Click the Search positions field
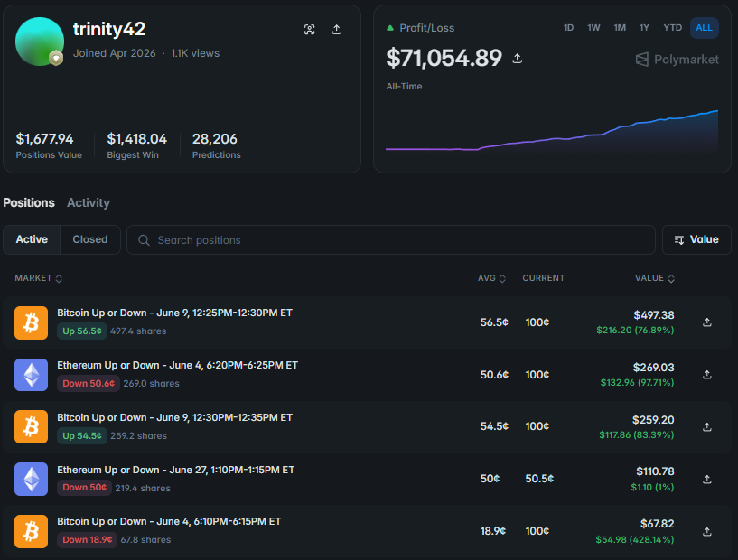738x560 pixels. pyautogui.click(x=390, y=240)
